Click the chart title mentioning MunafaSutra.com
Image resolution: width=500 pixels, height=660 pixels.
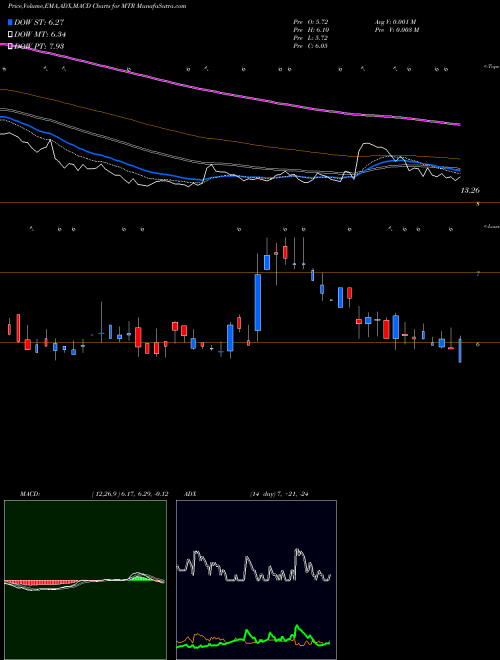97,6
